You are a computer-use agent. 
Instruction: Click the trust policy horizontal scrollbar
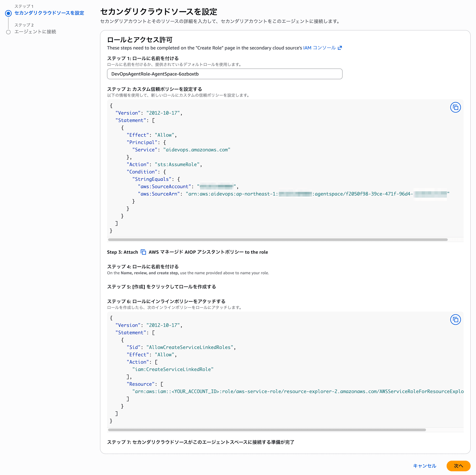pos(278,240)
